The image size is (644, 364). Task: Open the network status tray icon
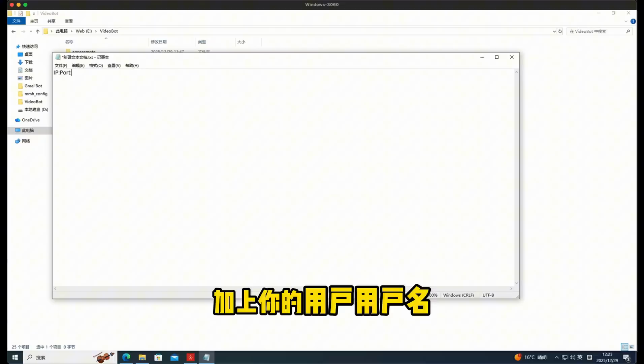(x=565, y=357)
